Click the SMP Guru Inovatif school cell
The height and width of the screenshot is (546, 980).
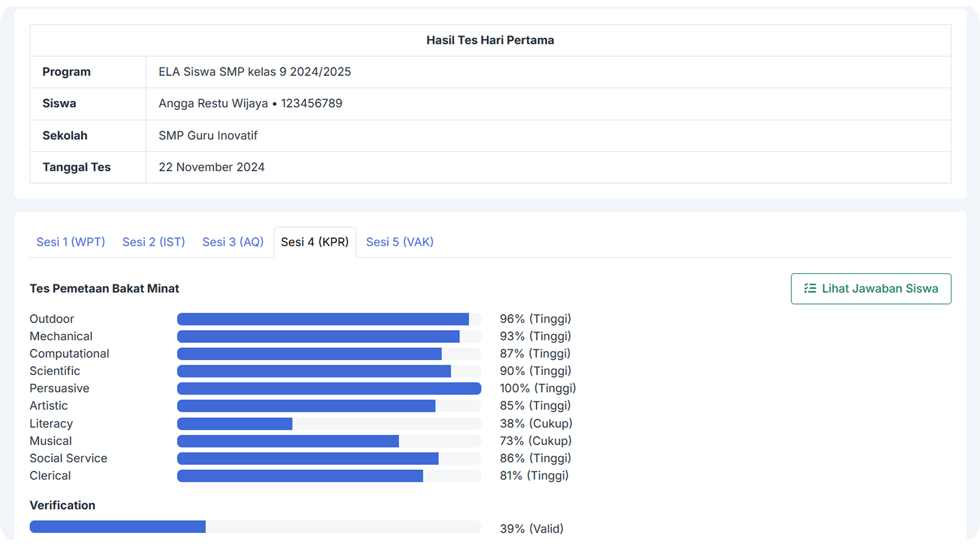208,135
